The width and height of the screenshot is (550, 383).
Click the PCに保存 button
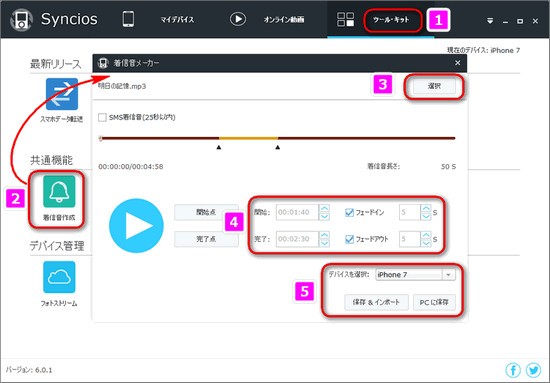coord(434,302)
